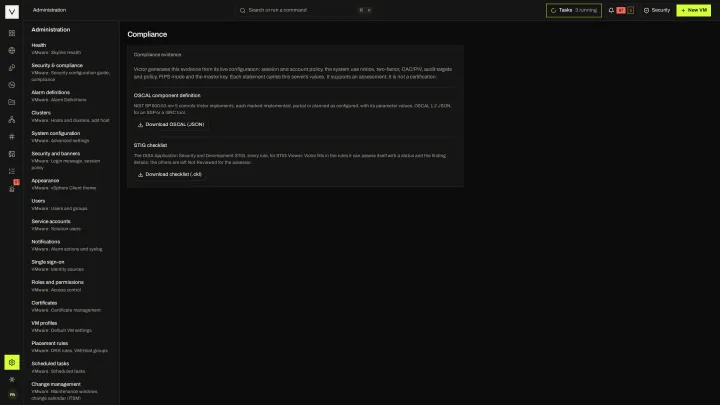The image size is (720, 405).
Task: Open the Users section
Action: pyautogui.click(x=71, y=204)
